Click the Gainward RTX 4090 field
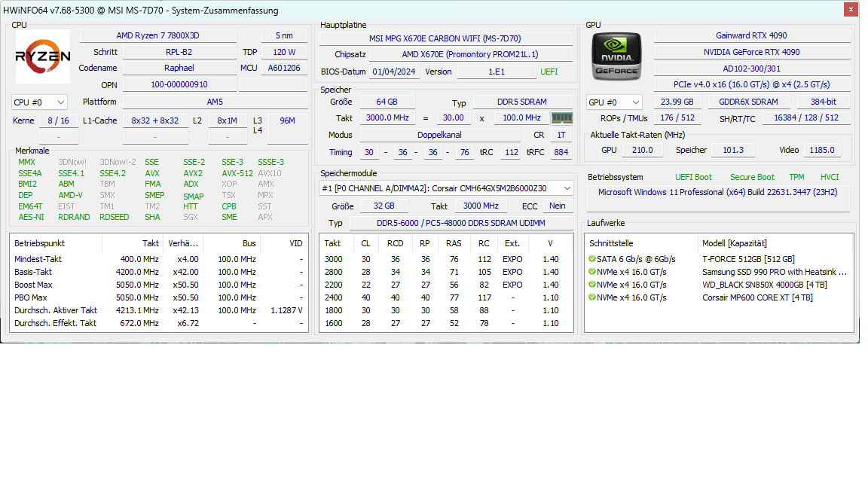 751,35
